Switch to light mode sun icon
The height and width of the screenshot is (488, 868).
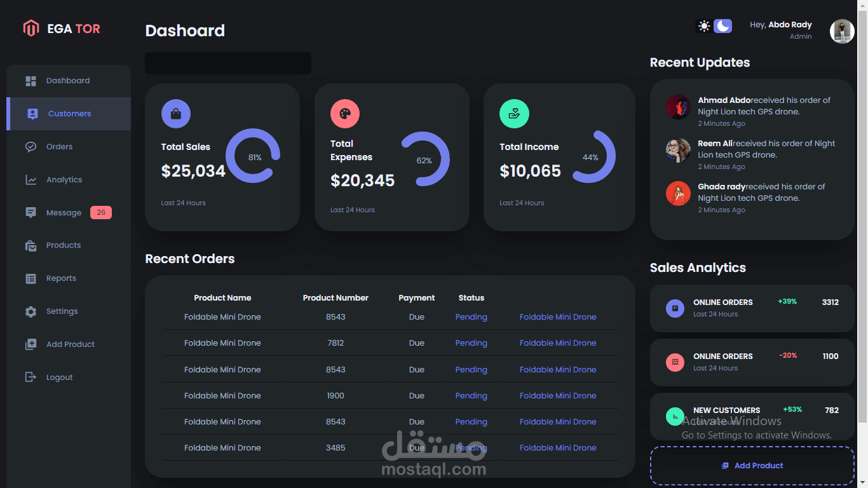pos(704,26)
